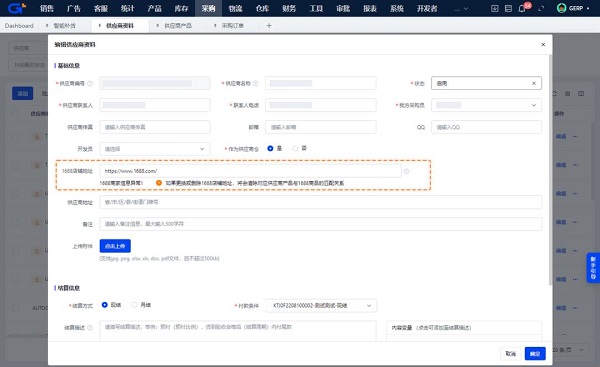Viewport: 600px width, 367px height.
Task: Click the G logo in the top-left corner
Action: 17,8
